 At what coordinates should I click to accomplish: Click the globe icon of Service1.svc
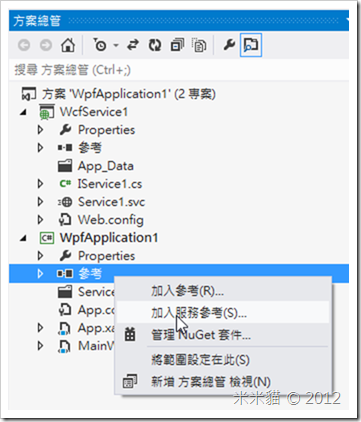(65, 202)
